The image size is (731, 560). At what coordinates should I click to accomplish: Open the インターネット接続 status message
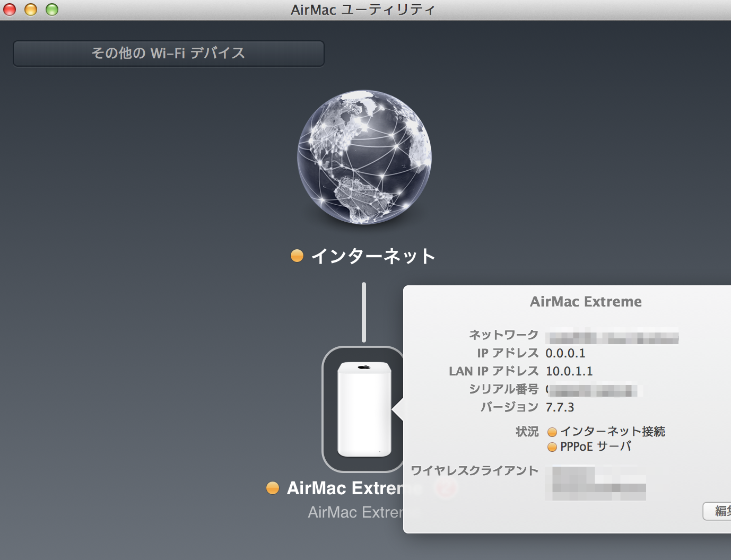612,432
